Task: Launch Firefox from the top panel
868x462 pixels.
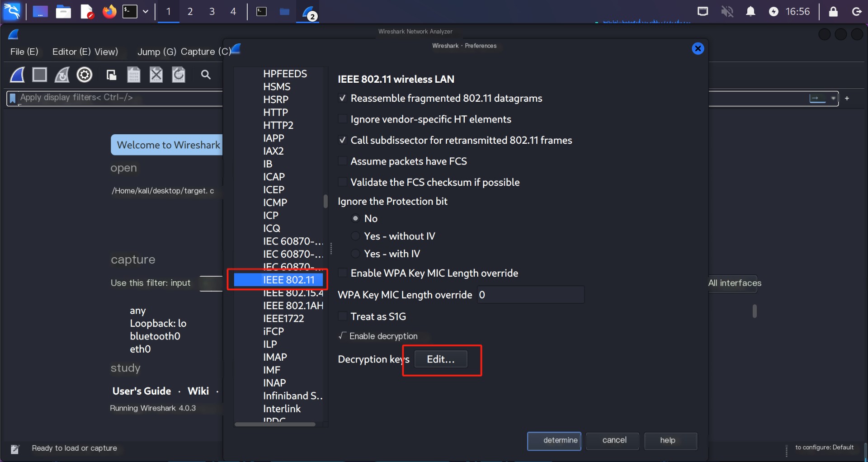Action: coord(109,11)
